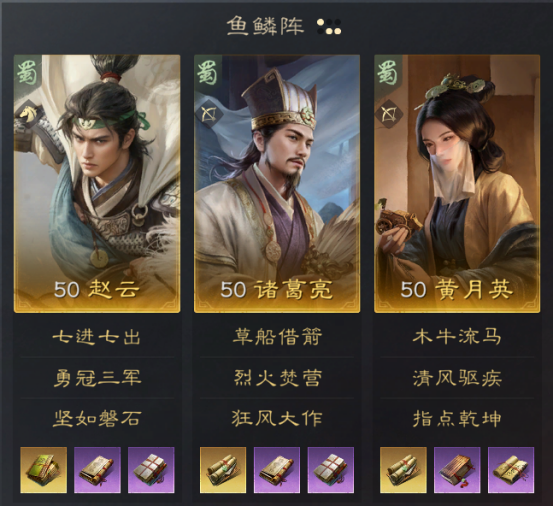Click the archer bow icon on 黄月英 card
The width and height of the screenshot is (553, 506).
(389, 114)
